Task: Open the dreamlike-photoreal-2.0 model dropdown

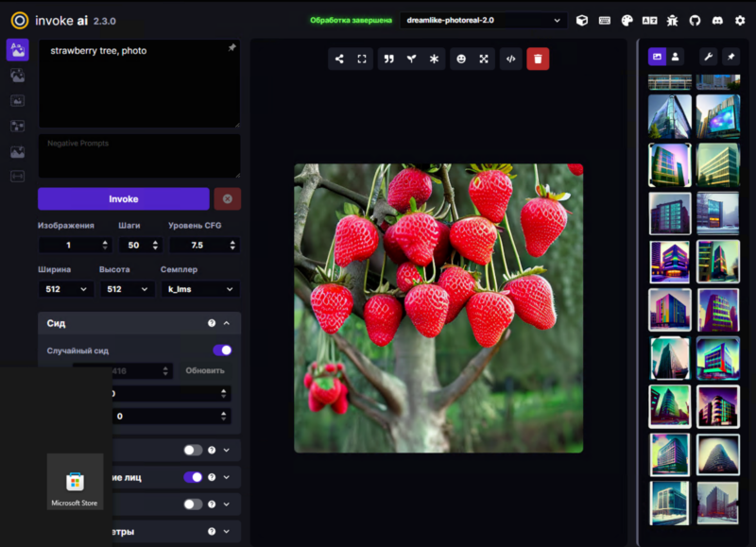Action: tap(482, 20)
